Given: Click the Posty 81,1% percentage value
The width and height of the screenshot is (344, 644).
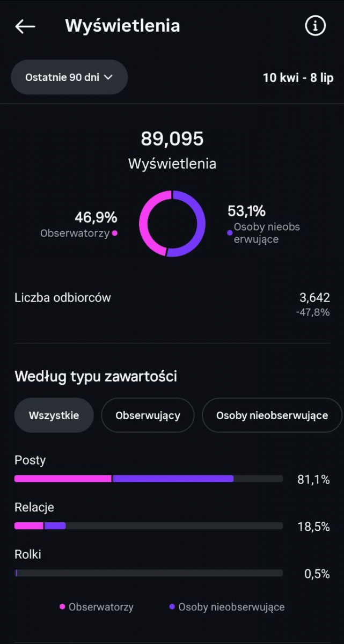Looking at the screenshot, I should [x=313, y=480].
